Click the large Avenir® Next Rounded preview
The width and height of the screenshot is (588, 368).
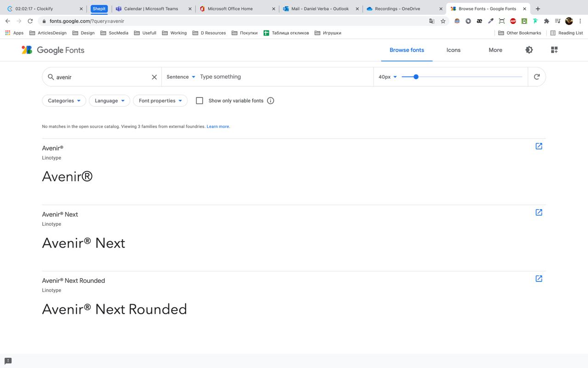tap(114, 309)
